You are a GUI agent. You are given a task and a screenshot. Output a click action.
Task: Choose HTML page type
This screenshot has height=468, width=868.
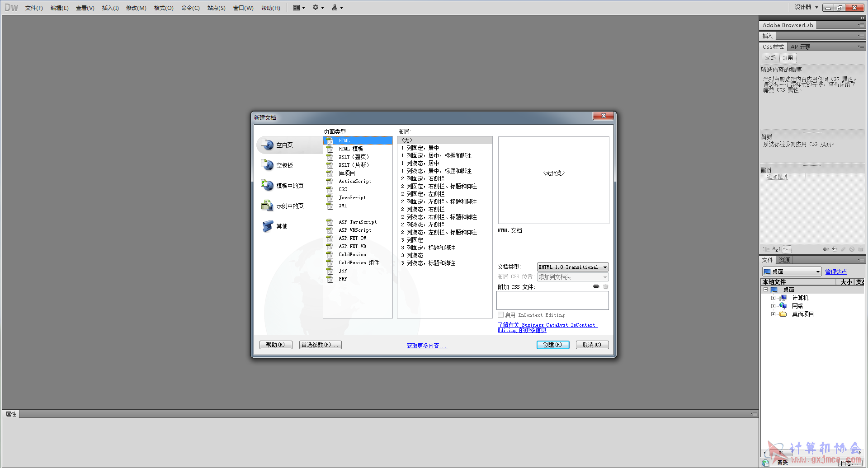point(358,140)
